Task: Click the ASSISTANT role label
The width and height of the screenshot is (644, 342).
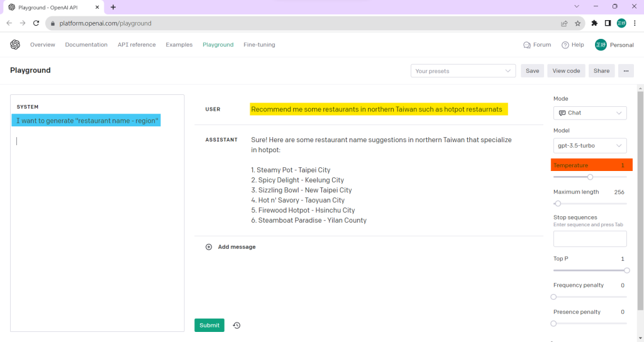Action: coord(221,140)
